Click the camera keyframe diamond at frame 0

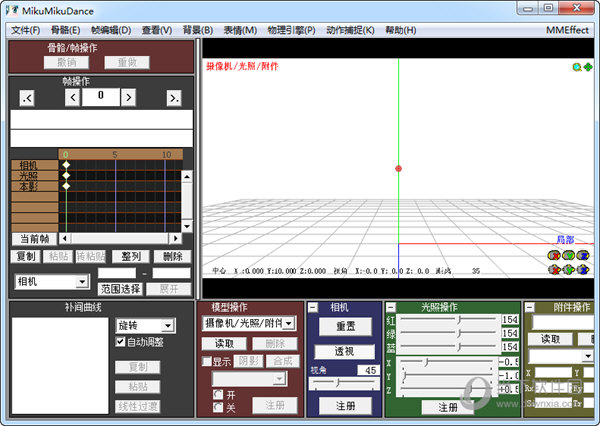66,165
